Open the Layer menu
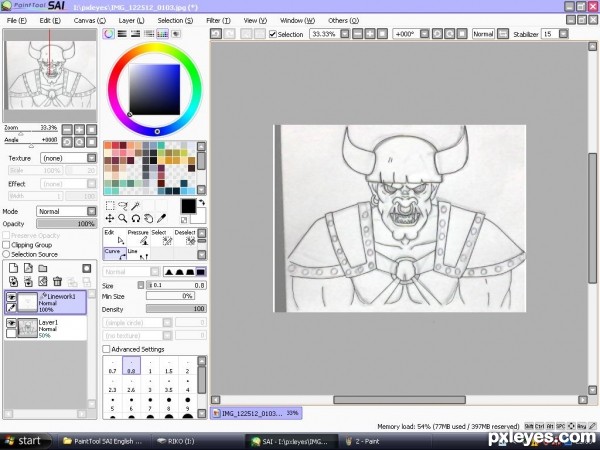The height and width of the screenshot is (450, 600). (131, 21)
